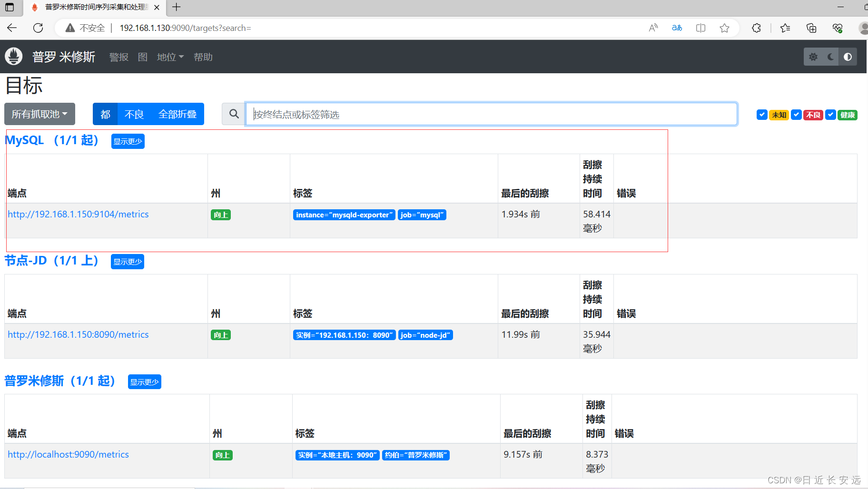
Task: Collapse 普罗米修斯 pool with 显示更少
Action: [x=144, y=382]
